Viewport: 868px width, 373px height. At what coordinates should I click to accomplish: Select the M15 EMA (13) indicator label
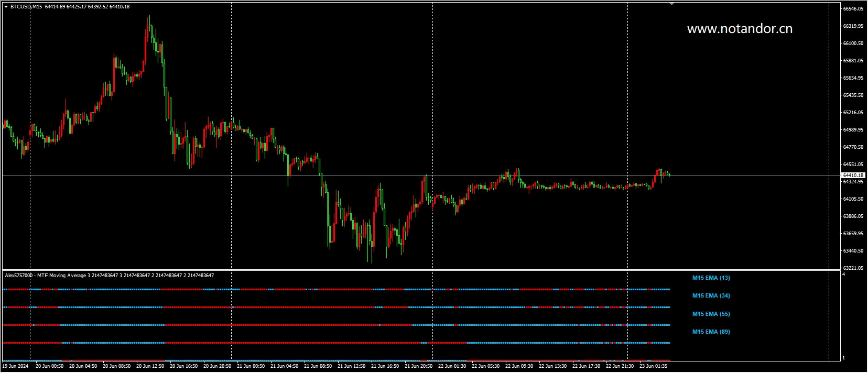pos(711,278)
